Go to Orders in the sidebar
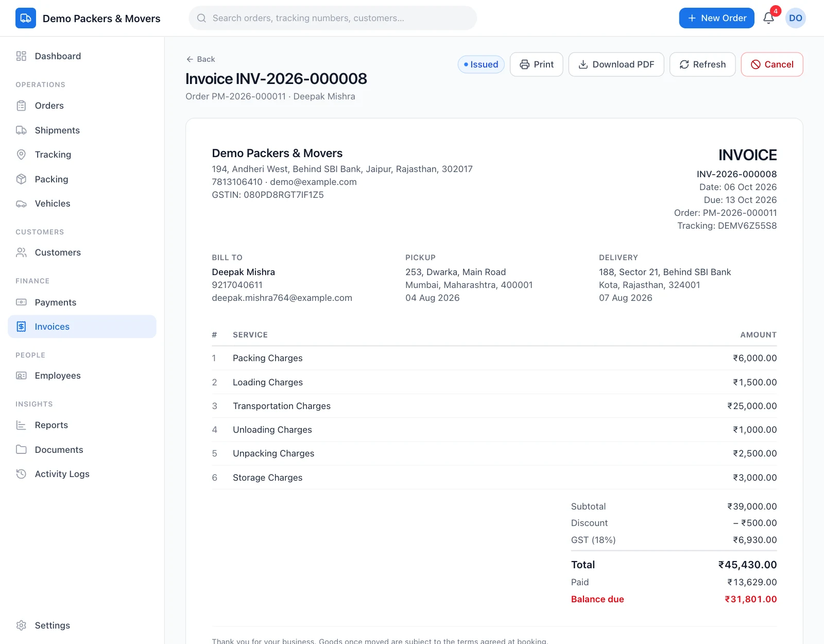Viewport: 824px width, 644px height. click(82, 106)
